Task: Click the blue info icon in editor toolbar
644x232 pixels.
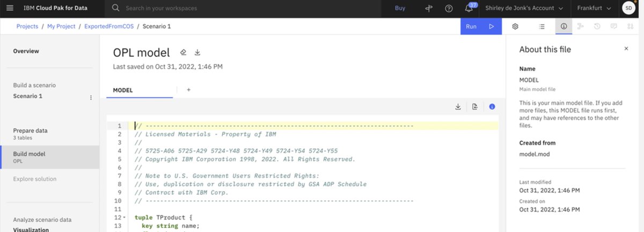Action: [492, 107]
